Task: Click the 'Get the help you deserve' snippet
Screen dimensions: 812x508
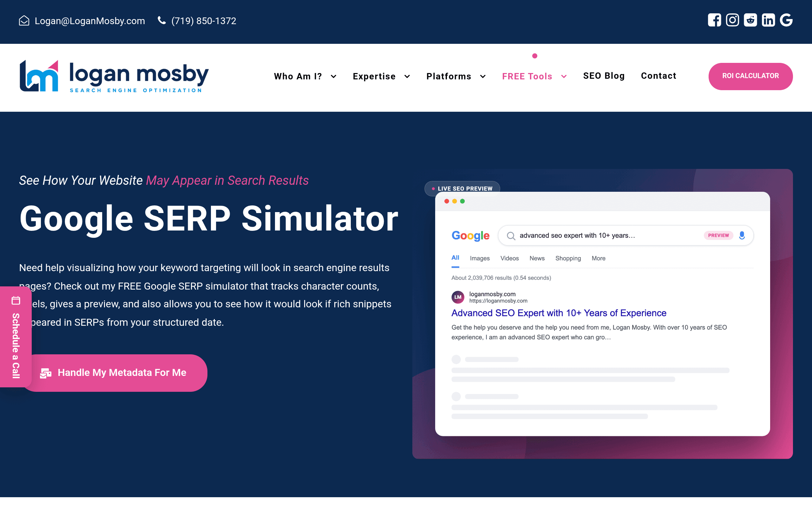Action: click(589, 332)
